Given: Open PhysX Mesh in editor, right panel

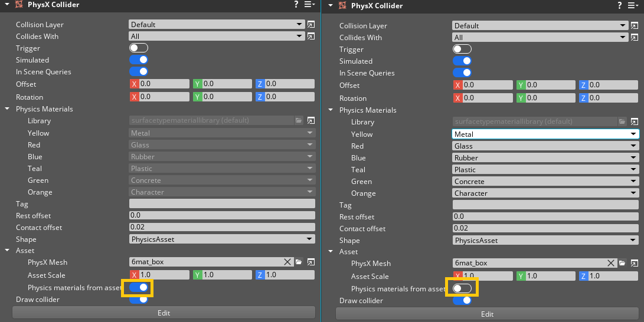Looking at the screenshot, I should tap(635, 263).
